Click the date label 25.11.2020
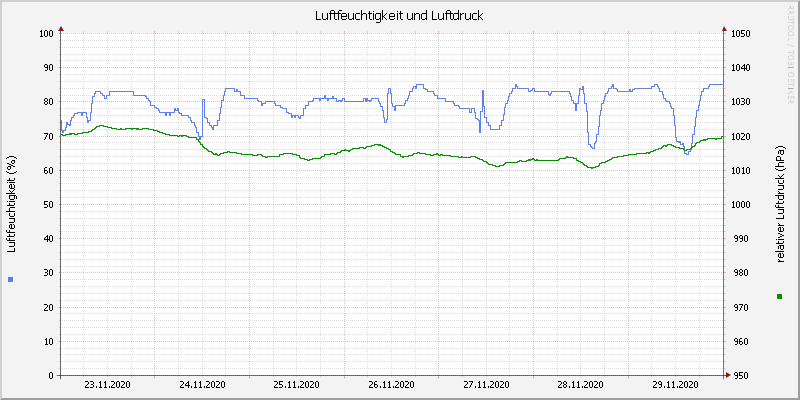The width and height of the screenshot is (800, 400). (296, 385)
